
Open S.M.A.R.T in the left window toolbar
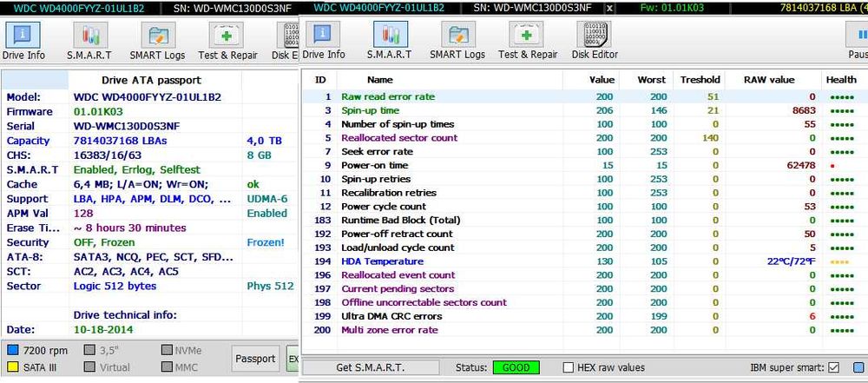[x=89, y=41]
